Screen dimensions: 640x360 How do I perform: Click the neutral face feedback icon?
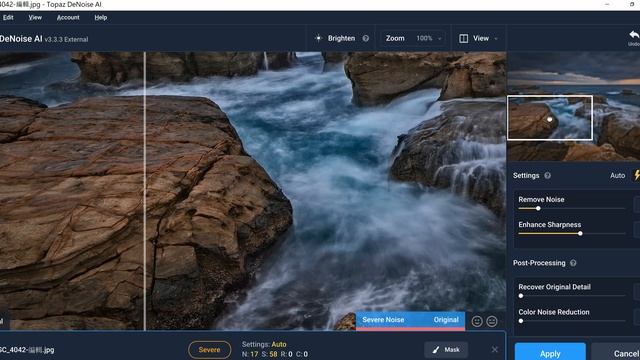coord(492,322)
